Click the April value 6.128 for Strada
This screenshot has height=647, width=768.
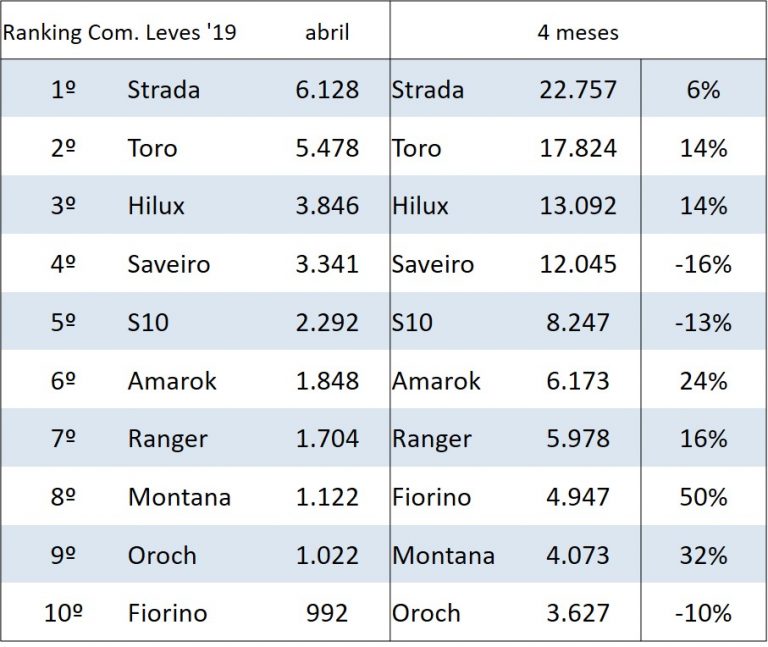tap(327, 90)
